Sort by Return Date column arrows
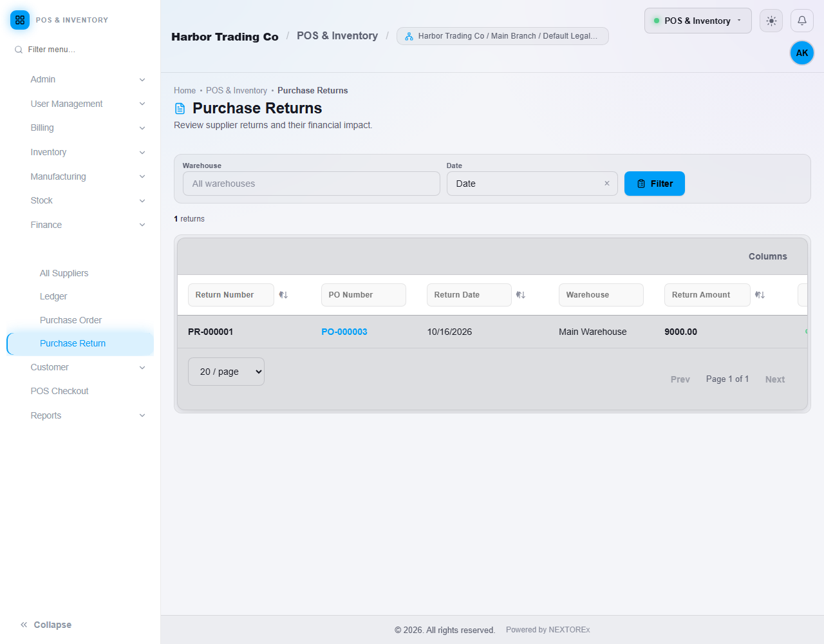 (521, 295)
